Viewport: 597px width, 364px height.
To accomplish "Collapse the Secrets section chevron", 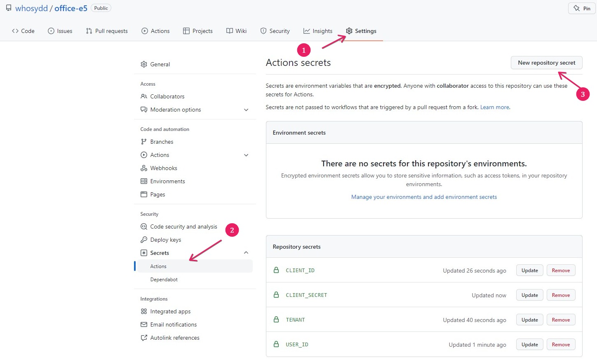I will point(246,253).
